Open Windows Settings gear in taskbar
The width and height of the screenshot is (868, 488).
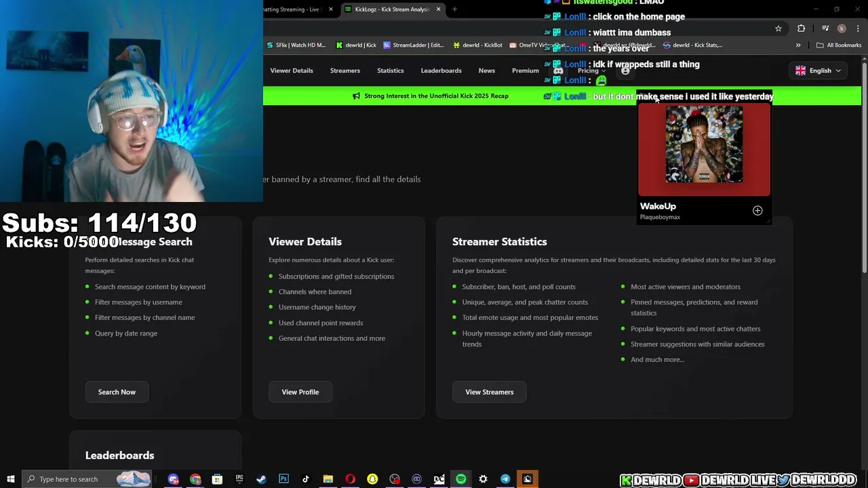pyautogui.click(x=483, y=479)
